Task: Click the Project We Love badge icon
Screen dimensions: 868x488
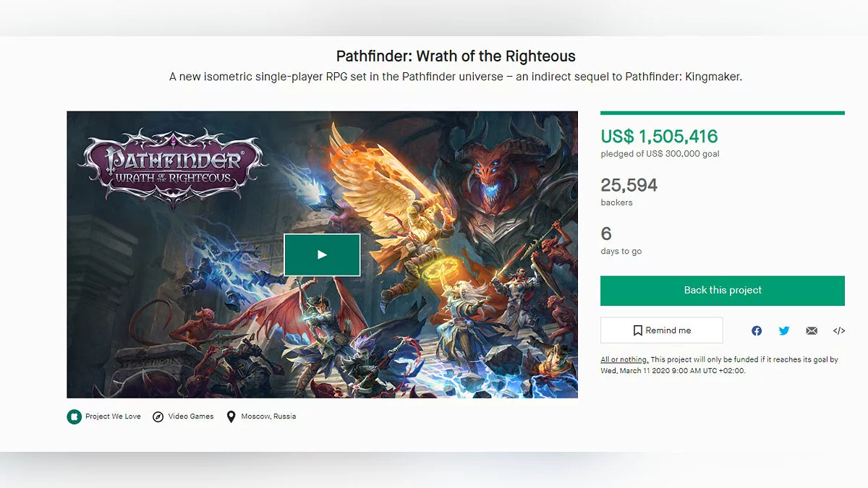Action: [74, 416]
